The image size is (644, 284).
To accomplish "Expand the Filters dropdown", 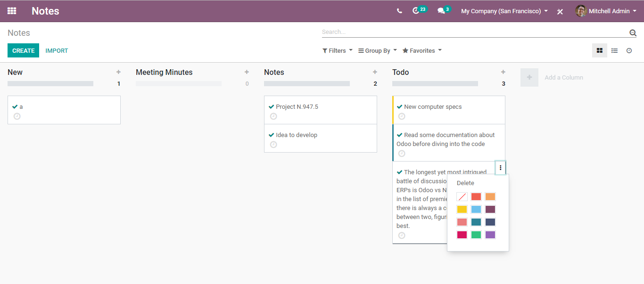I will [x=338, y=50].
